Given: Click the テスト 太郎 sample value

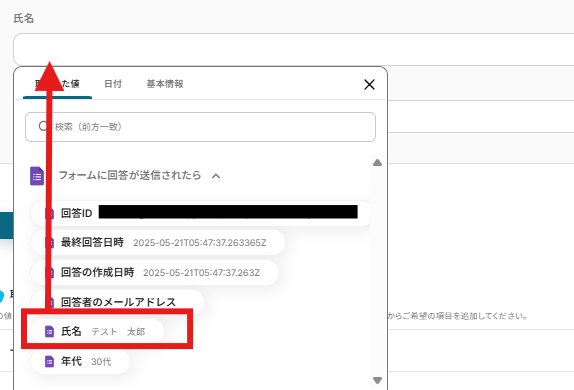Looking at the screenshot, I should pyautogui.click(x=118, y=332).
